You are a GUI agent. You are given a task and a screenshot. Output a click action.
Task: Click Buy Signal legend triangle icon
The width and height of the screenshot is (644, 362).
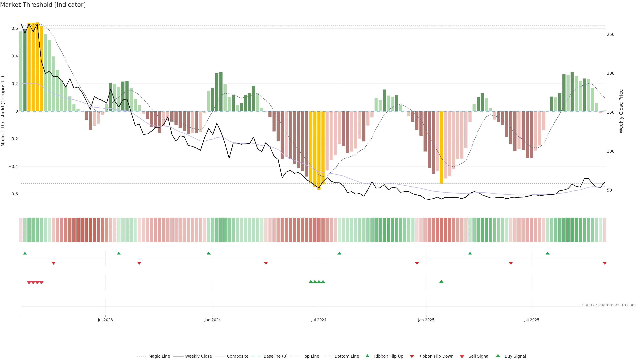click(498, 356)
